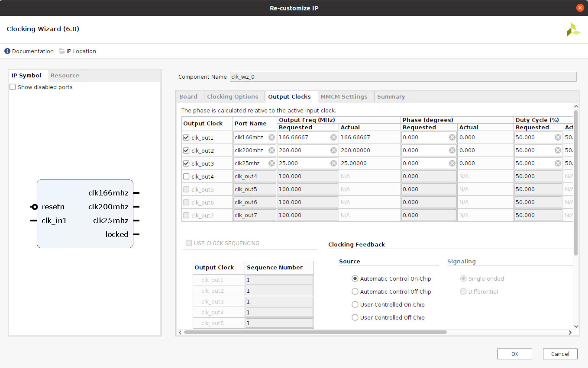
Task: Open the Clocking Options tab
Action: 233,96
